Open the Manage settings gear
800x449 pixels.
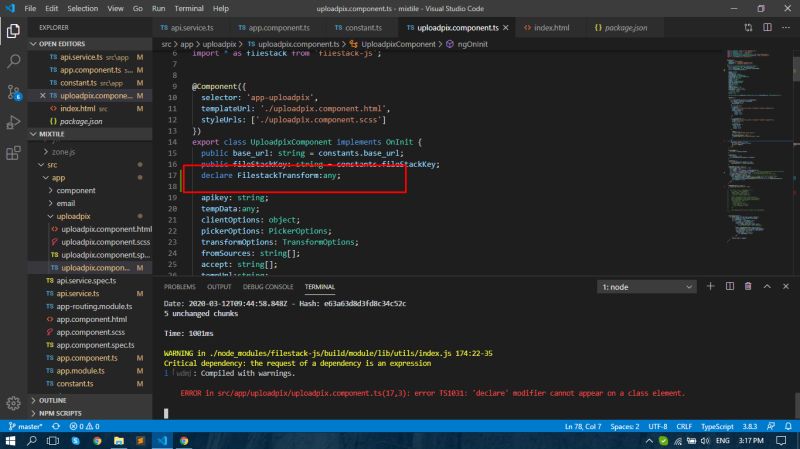pyautogui.click(x=13, y=403)
